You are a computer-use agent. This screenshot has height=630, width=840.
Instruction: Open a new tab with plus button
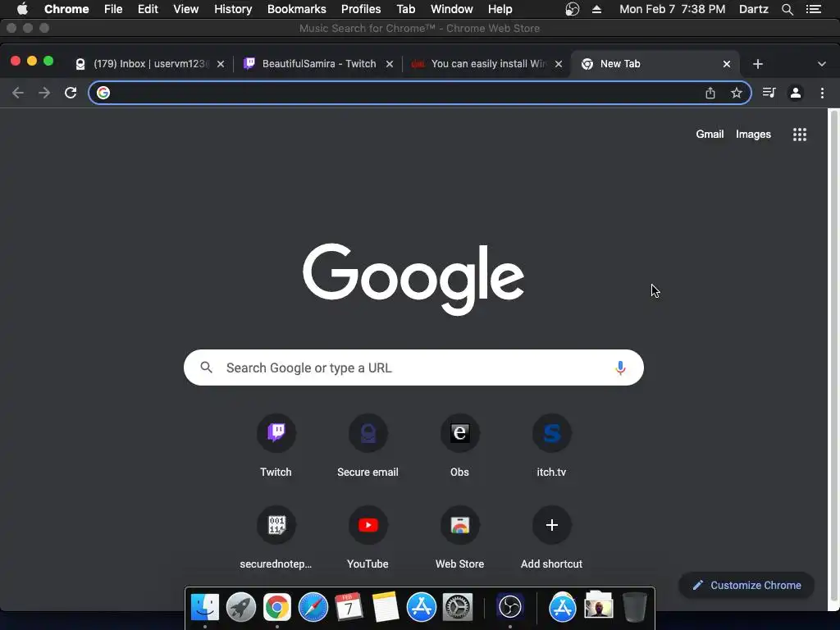point(757,64)
